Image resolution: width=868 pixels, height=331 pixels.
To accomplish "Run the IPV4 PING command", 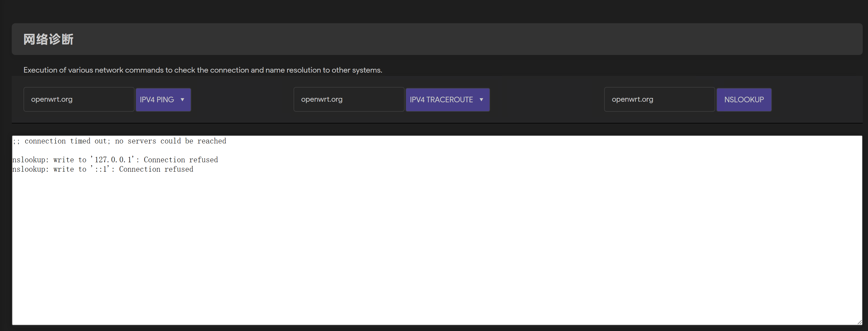I will tap(157, 100).
